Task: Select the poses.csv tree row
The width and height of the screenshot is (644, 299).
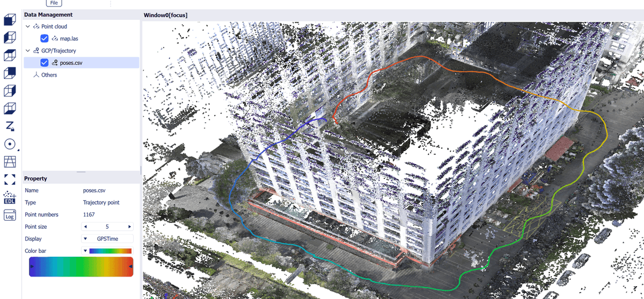Action: click(81, 63)
